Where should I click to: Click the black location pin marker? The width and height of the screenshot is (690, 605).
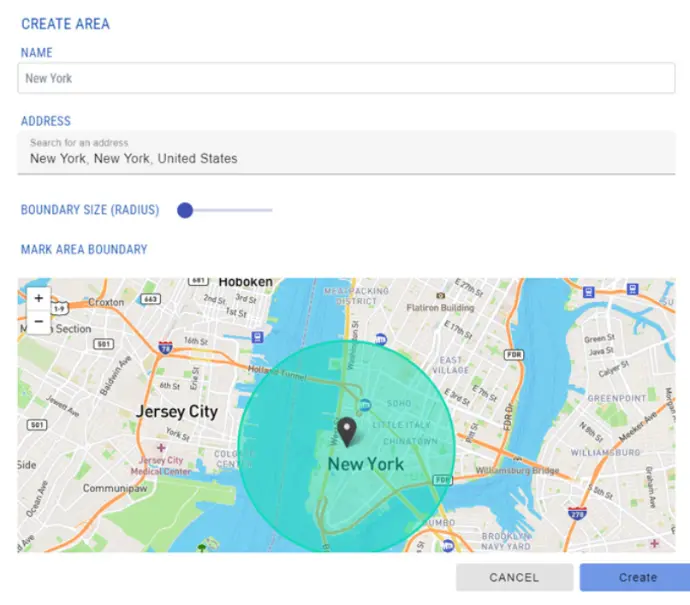[x=347, y=432]
